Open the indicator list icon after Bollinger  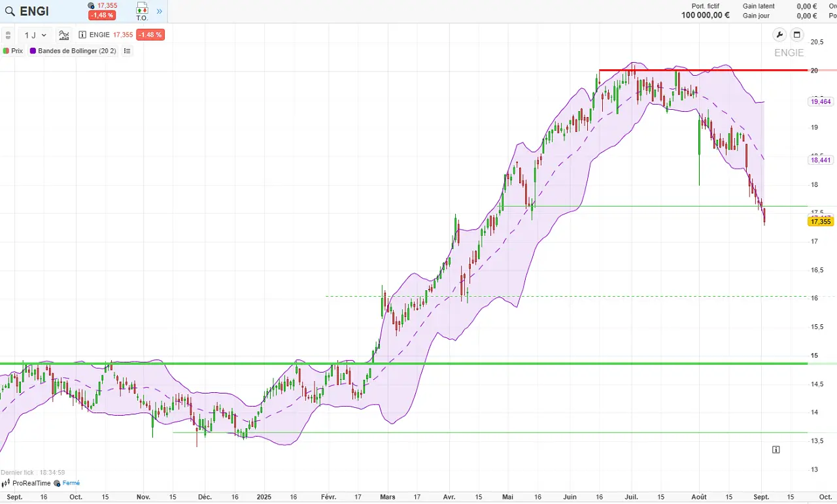point(127,51)
